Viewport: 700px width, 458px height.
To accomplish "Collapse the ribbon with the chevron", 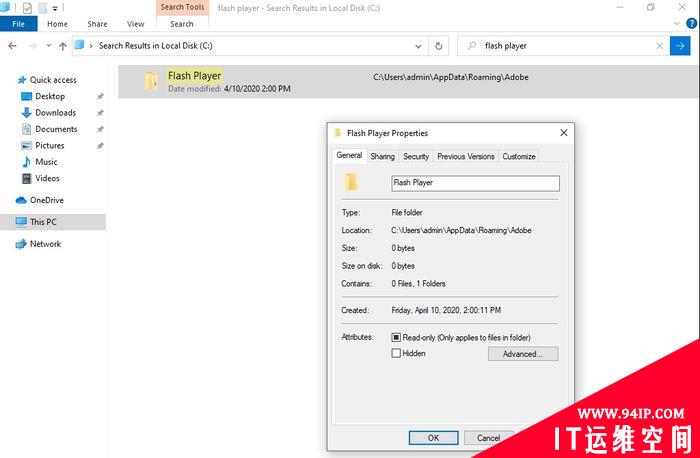I will point(677,24).
